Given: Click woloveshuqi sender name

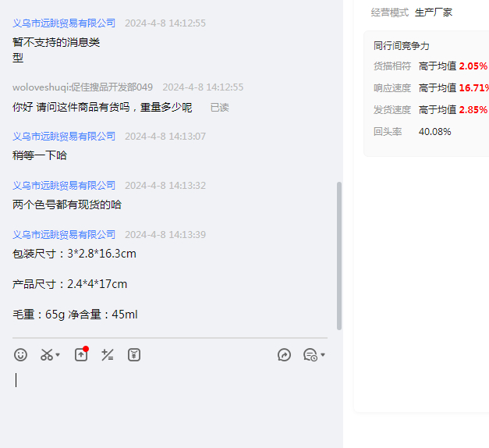Looking at the screenshot, I should point(83,87).
